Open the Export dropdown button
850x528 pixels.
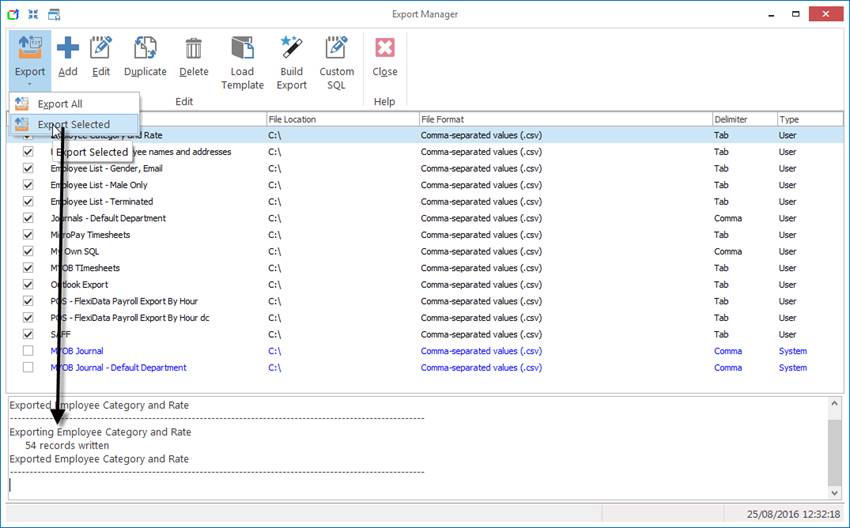click(30, 60)
